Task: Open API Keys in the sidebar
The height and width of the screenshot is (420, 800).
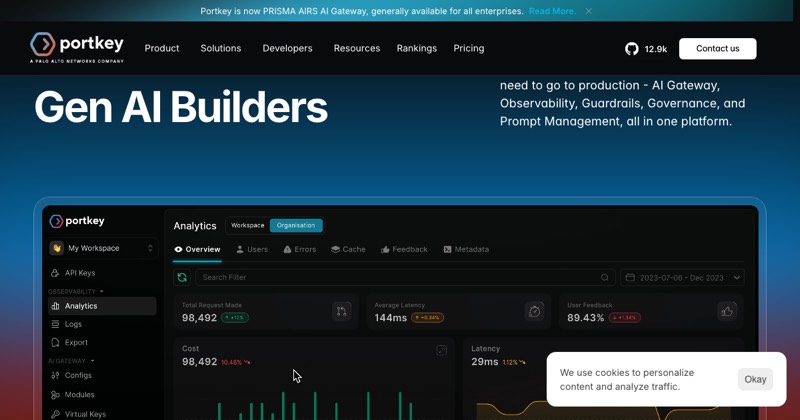Action: point(80,273)
